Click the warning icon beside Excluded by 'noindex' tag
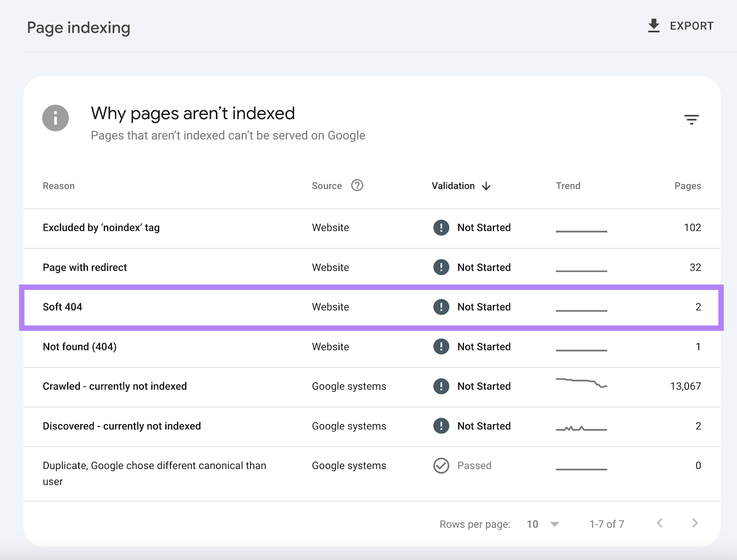Viewport: 737px width, 560px height. (x=441, y=227)
